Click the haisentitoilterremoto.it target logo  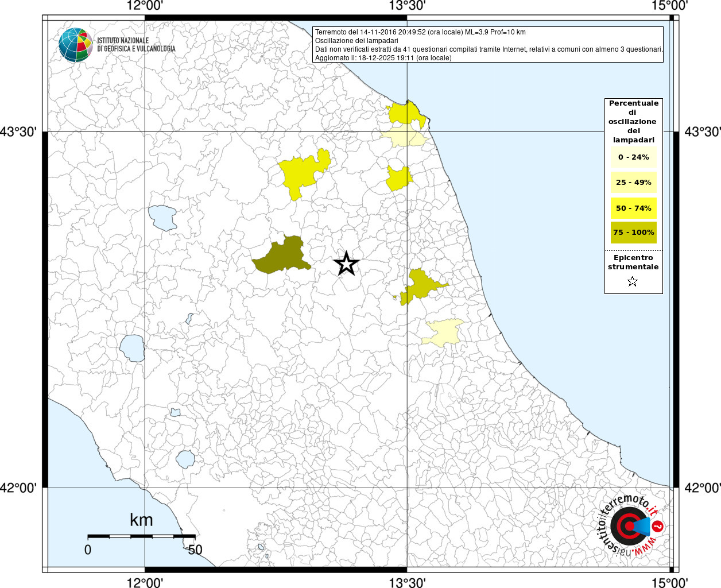pos(629,526)
